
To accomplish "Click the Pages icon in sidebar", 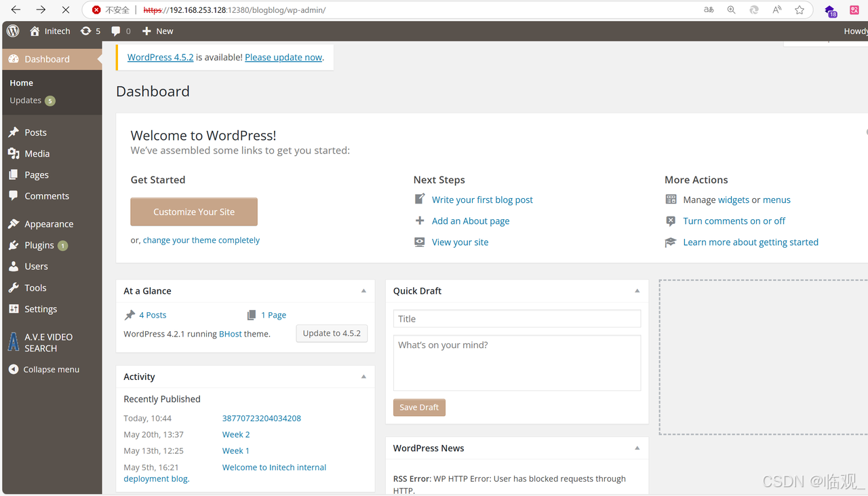I will [14, 174].
